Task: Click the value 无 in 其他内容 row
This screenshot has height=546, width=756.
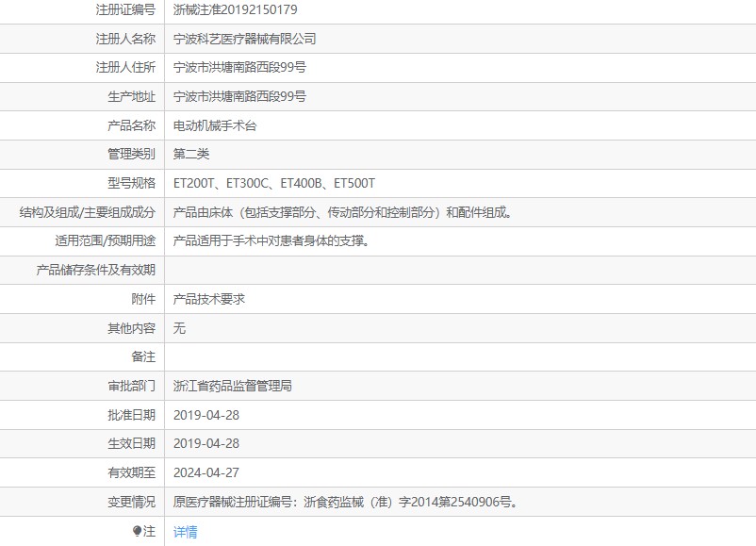Action: point(179,328)
